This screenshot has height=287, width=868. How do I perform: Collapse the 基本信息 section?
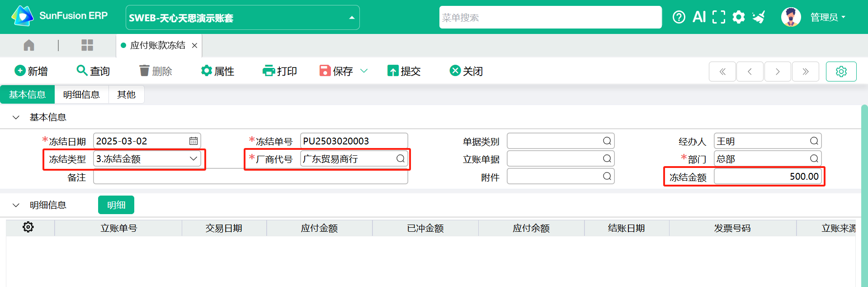(x=16, y=117)
